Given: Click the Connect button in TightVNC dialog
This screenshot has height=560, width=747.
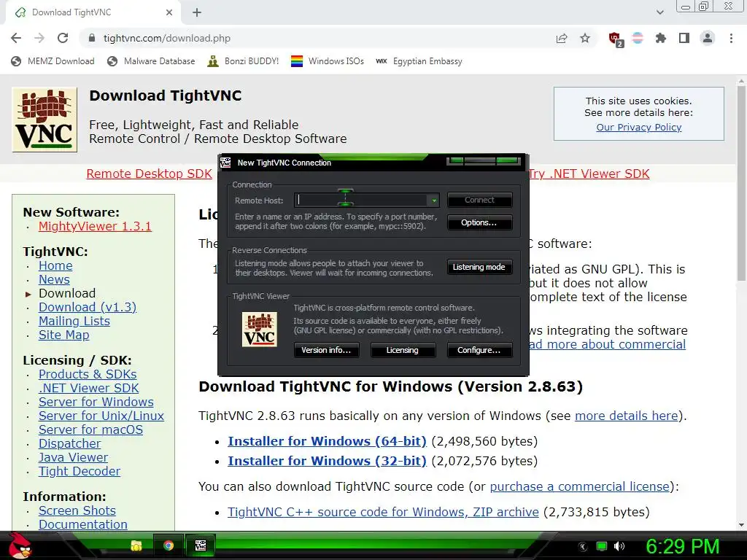Looking at the screenshot, I should tap(480, 200).
